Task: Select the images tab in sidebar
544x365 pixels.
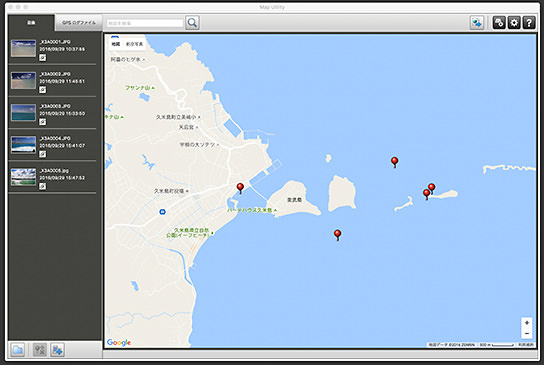Action: [31, 23]
